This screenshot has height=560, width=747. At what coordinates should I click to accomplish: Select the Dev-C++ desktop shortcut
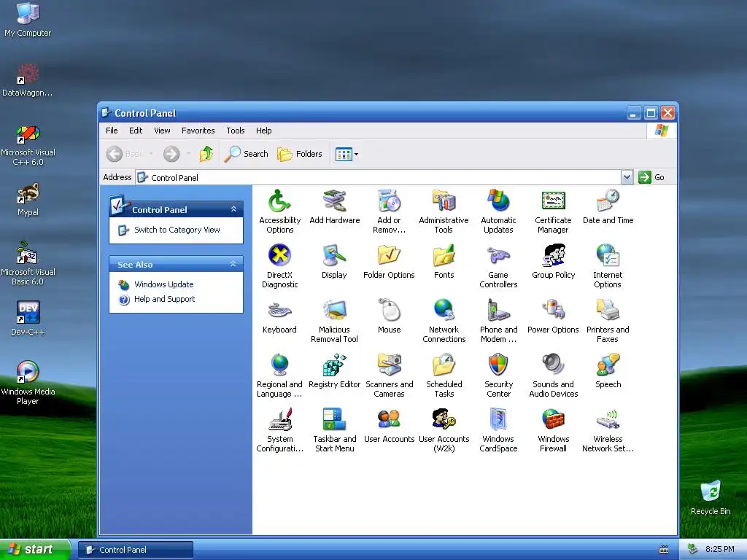[28, 318]
